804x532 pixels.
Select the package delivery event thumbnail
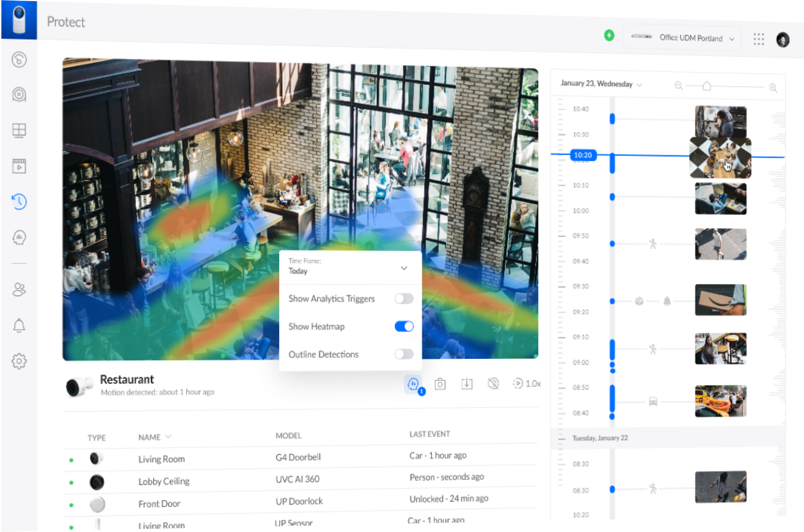click(721, 300)
